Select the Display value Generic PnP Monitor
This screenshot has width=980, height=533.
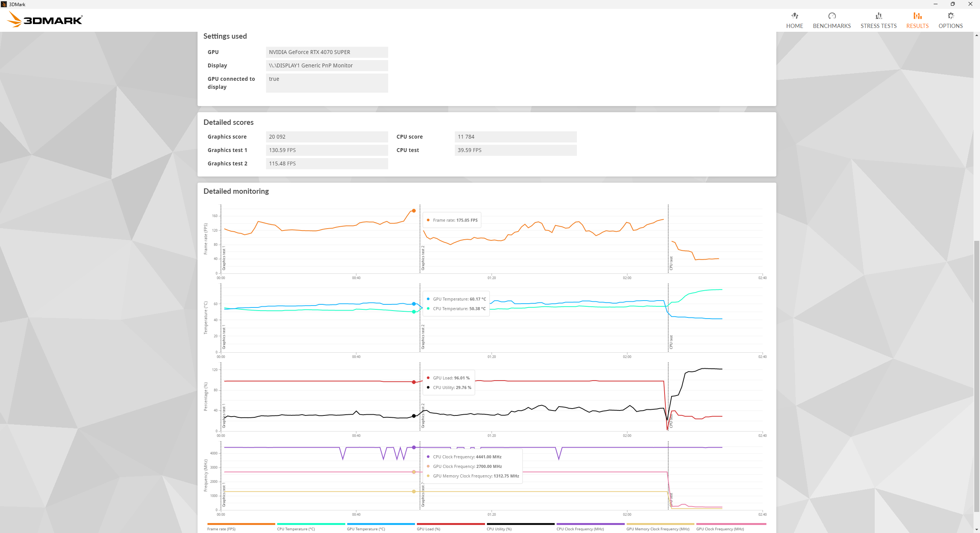coord(327,65)
